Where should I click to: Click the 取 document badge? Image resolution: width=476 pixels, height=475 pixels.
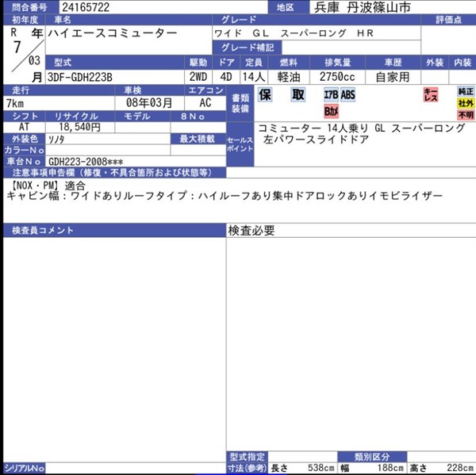coord(297,94)
